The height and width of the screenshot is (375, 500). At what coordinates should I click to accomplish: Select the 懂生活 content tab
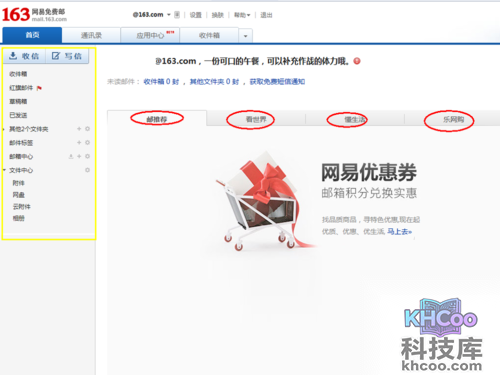(355, 119)
